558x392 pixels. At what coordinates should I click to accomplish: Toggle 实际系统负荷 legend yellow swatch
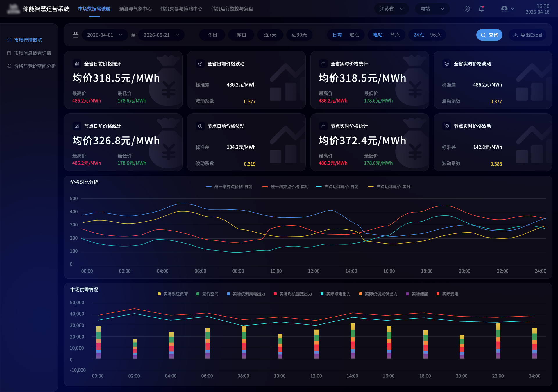point(159,294)
